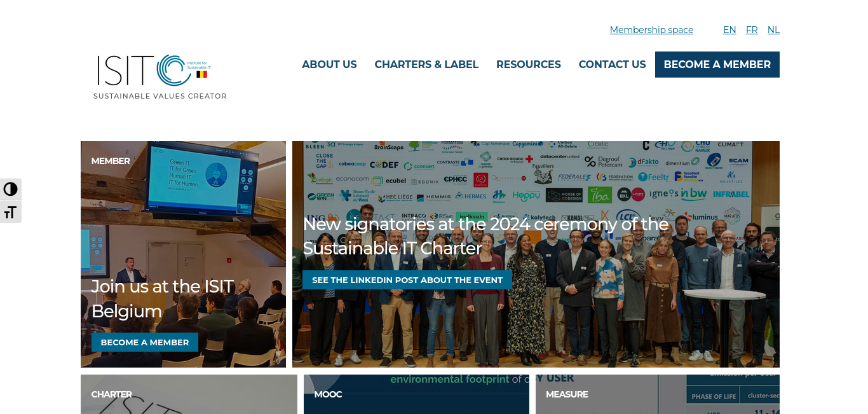Open the MEASURE card
Image resolution: width=868 pixels, height=414 pixels.
[658, 394]
